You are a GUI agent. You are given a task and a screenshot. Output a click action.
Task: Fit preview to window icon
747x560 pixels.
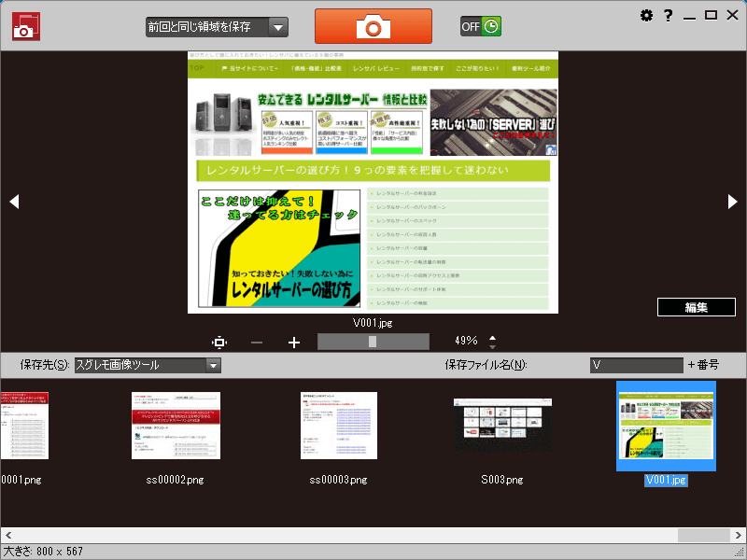pos(219,342)
